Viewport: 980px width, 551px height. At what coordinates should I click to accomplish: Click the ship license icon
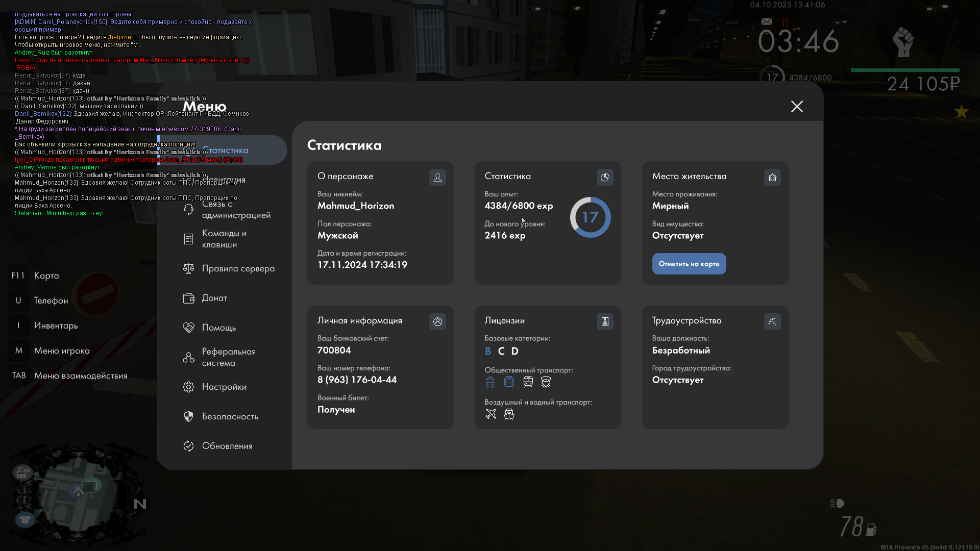point(509,414)
